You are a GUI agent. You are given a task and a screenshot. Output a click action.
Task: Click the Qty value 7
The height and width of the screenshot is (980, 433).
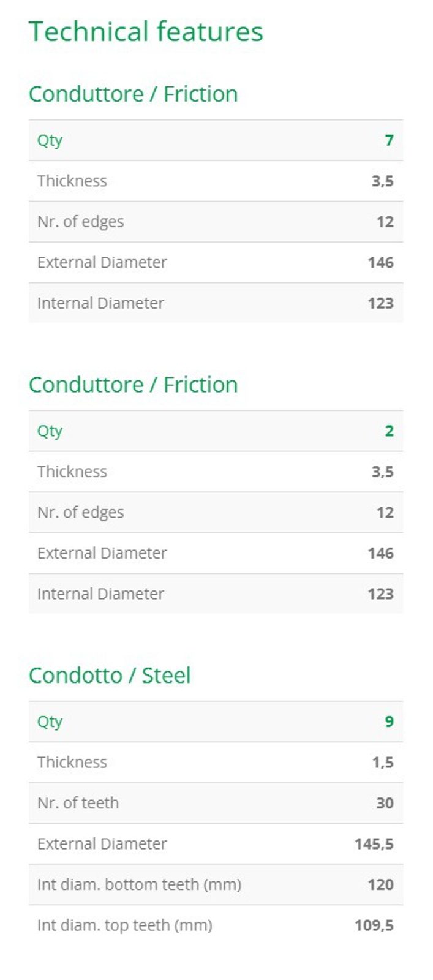(389, 140)
